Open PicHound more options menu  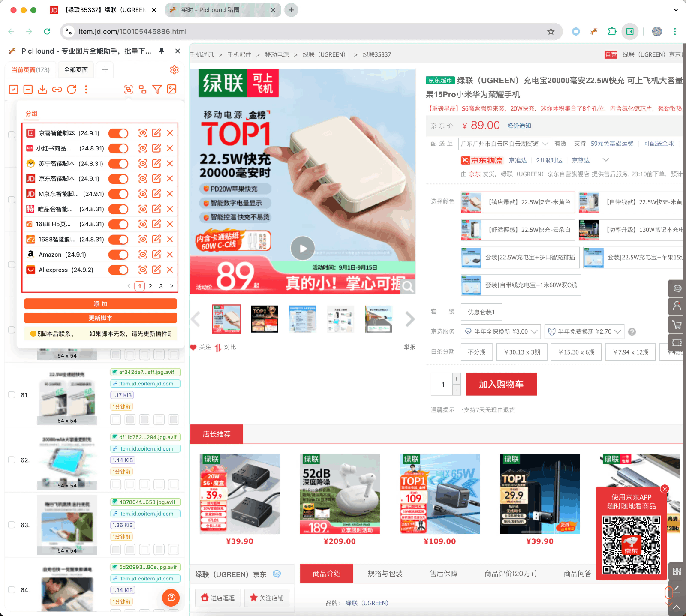tap(86, 89)
